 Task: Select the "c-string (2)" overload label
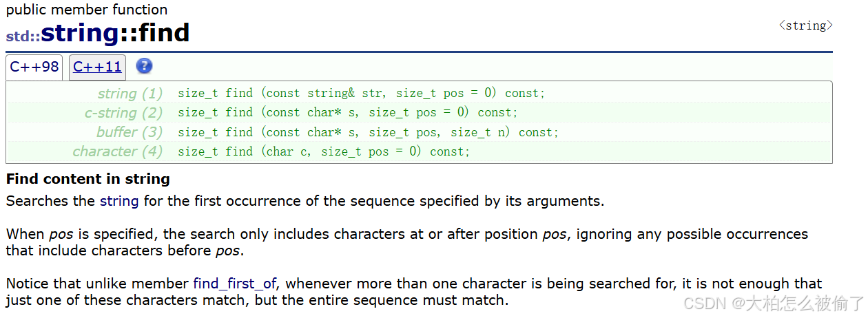tap(123, 113)
